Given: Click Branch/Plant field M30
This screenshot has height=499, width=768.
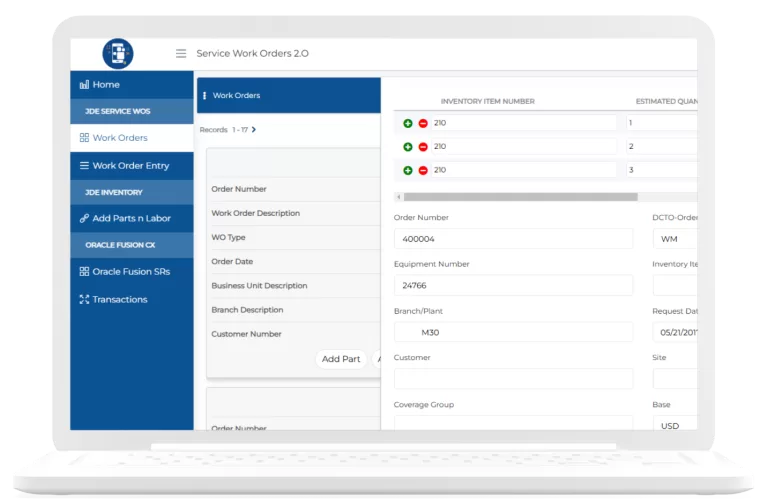Looking at the screenshot, I should coord(513,333).
